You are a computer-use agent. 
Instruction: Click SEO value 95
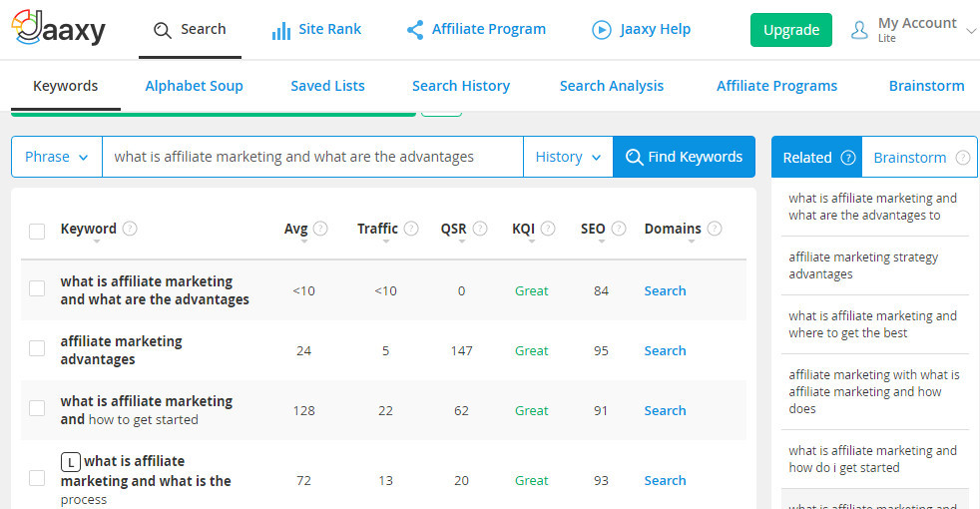601,350
